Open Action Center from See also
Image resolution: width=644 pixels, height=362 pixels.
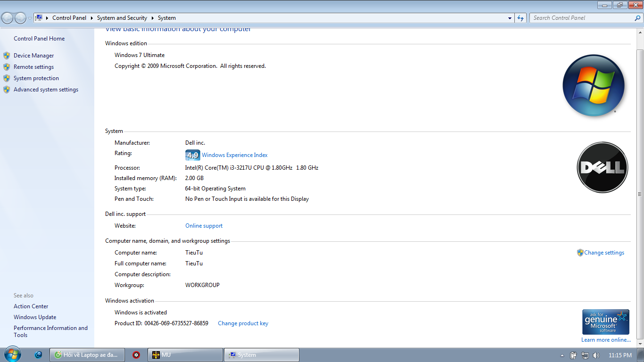pyautogui.click(x=31, y=306)
